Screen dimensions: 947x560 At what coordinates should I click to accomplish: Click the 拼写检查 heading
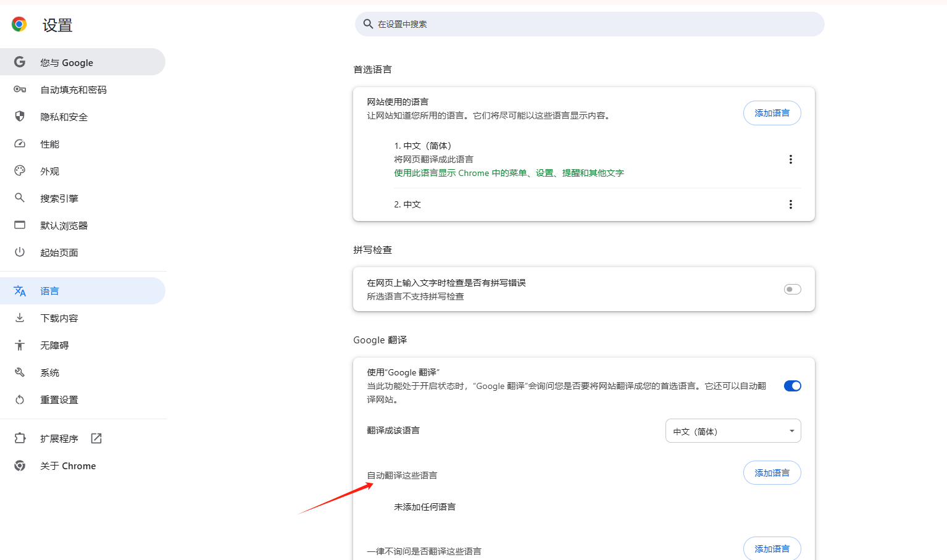[372, 249]
